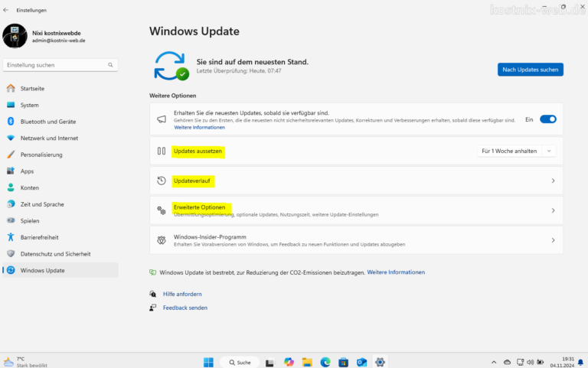The height and width of the screenshot is (368, 588).
Task: Click the Feedback senden icon
Action: (x=152, y=308)
